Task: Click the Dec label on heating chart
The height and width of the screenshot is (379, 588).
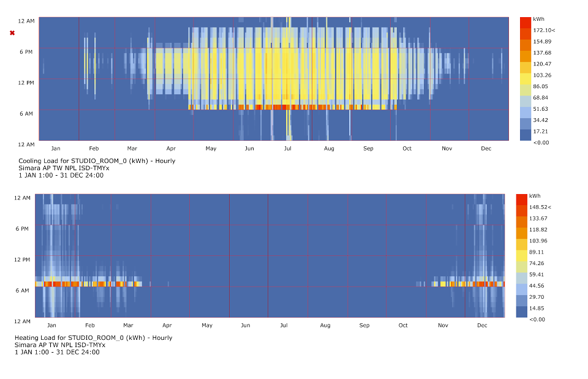Action: click(x=482, y=325)
